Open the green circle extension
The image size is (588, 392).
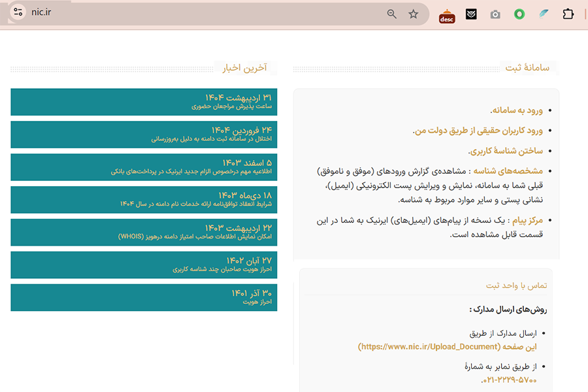[519, 14]
